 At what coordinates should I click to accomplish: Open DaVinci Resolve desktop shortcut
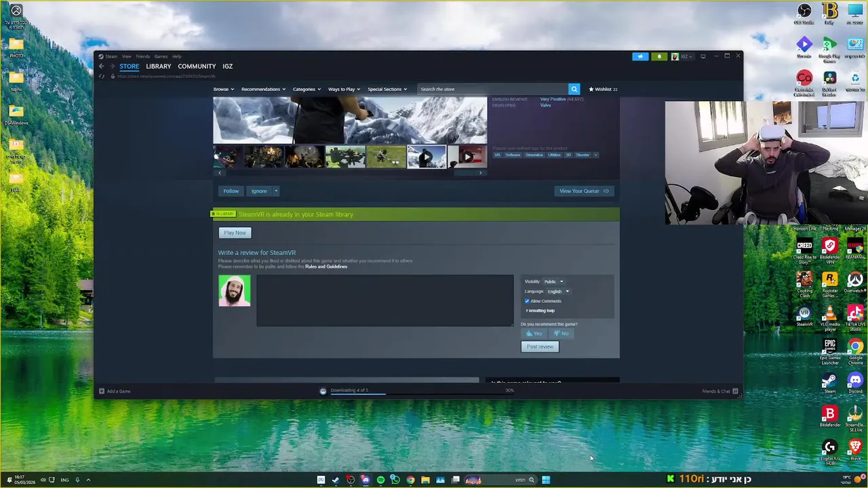click(829, 82)
